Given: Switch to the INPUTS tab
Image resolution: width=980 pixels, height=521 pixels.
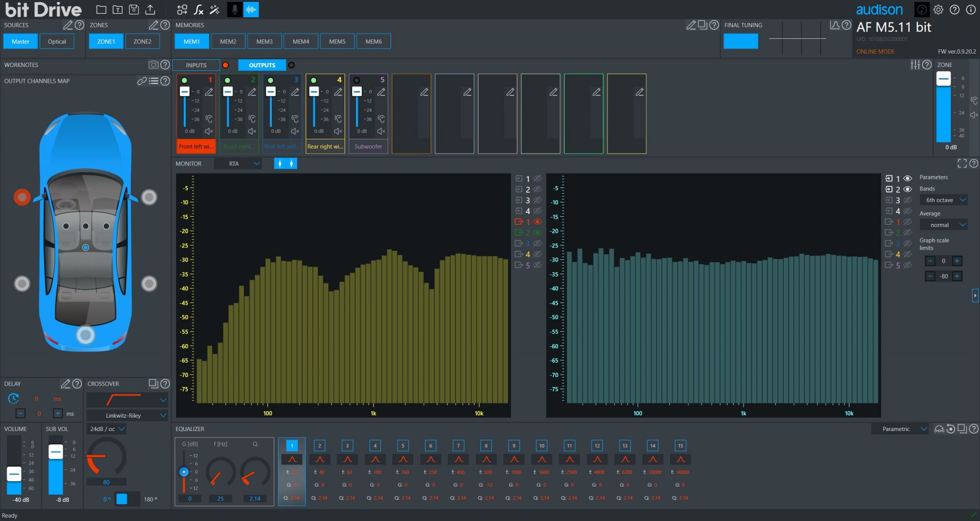Looking at the screenshot, I should [x=196, y=65].
